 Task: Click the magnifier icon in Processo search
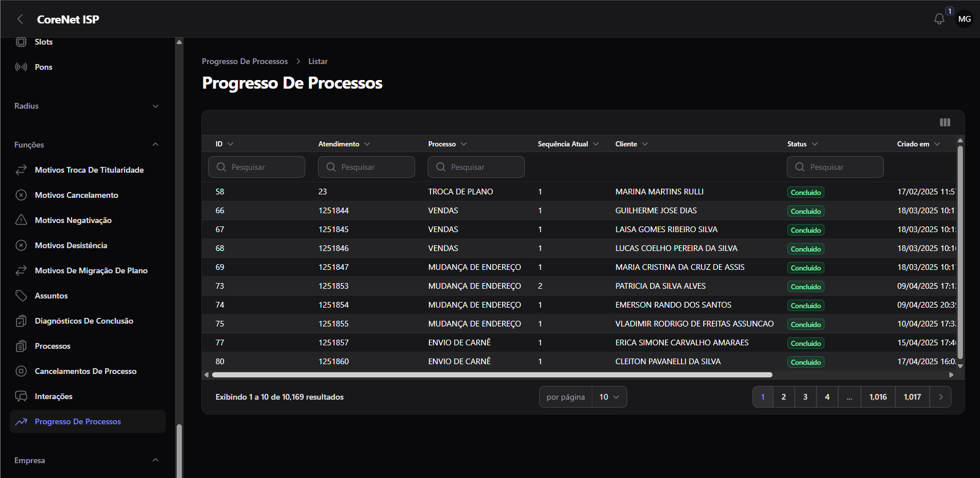[441, 167]
